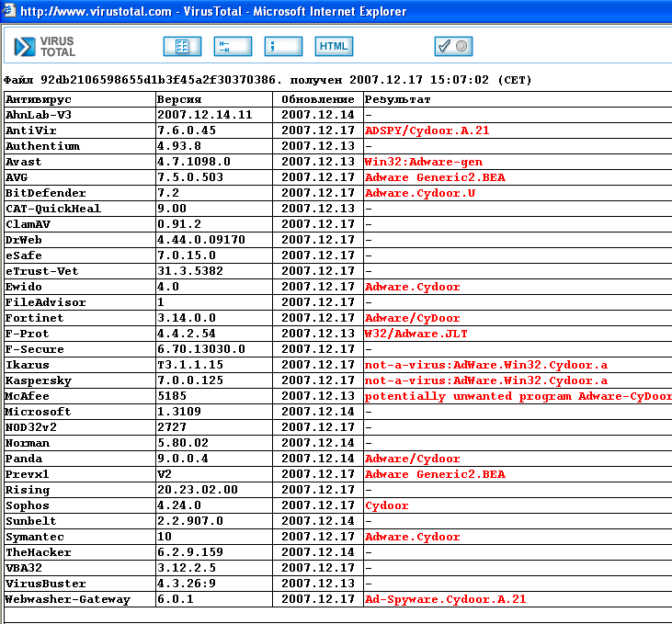Image resolution: width=672 pixels, height=624 pixels.
Task: Click TheHacker version 6.2.9.159
Action: pyautogui.click(x=190, y=552)
